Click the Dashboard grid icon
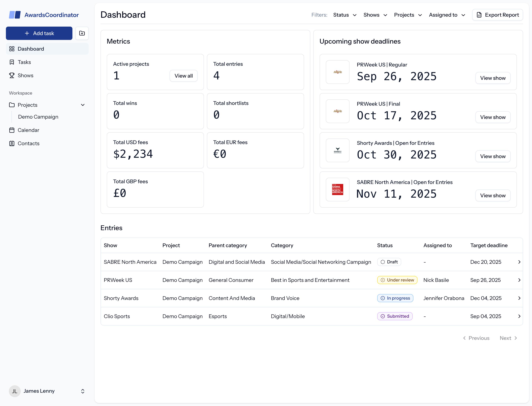This screenshot has width=532, height=406. (x=12, y=49)
